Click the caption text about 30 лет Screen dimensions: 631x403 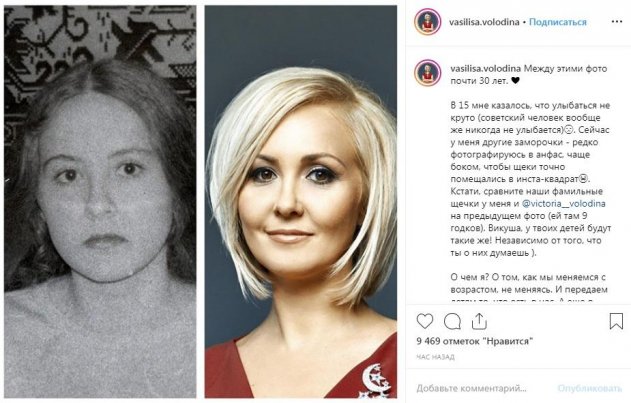pos(528,74)
